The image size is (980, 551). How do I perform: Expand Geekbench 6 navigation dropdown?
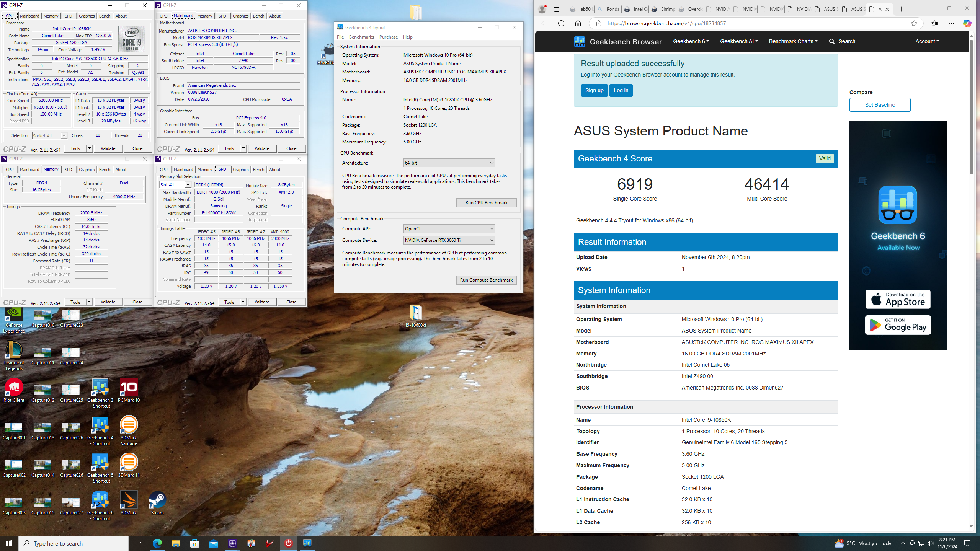691,41
